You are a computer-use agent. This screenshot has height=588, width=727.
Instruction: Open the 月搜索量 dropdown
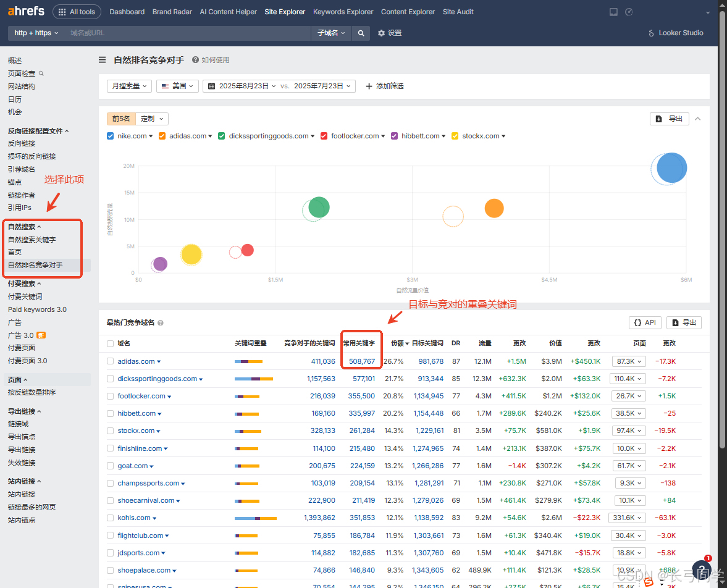[x=129, y=86]
